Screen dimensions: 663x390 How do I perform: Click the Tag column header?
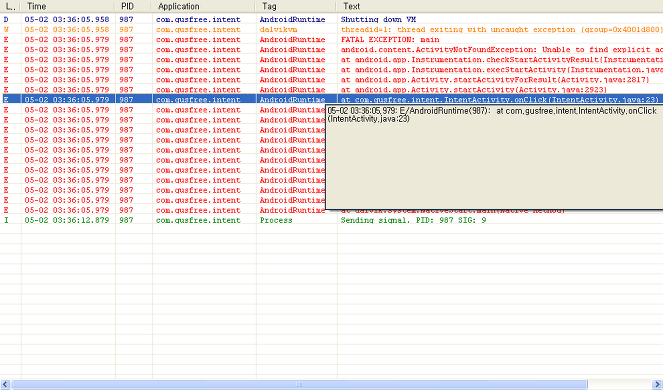coord(296,6)
